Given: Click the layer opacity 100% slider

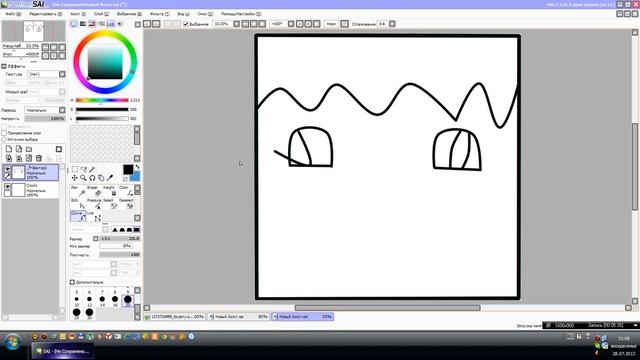Looking at the screenshot, I should pos(44,118).
